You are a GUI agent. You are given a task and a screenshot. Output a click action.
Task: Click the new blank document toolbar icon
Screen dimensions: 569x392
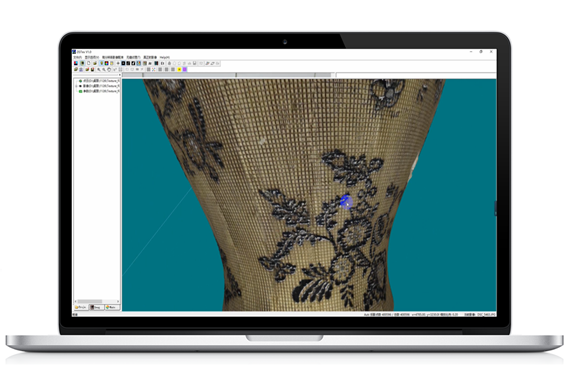(x=89, y=63)
